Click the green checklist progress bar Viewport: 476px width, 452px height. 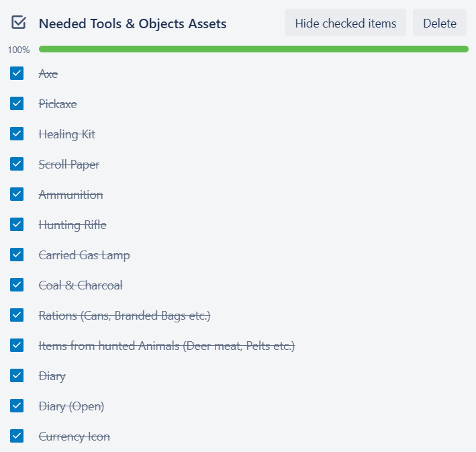coord(253,49)
